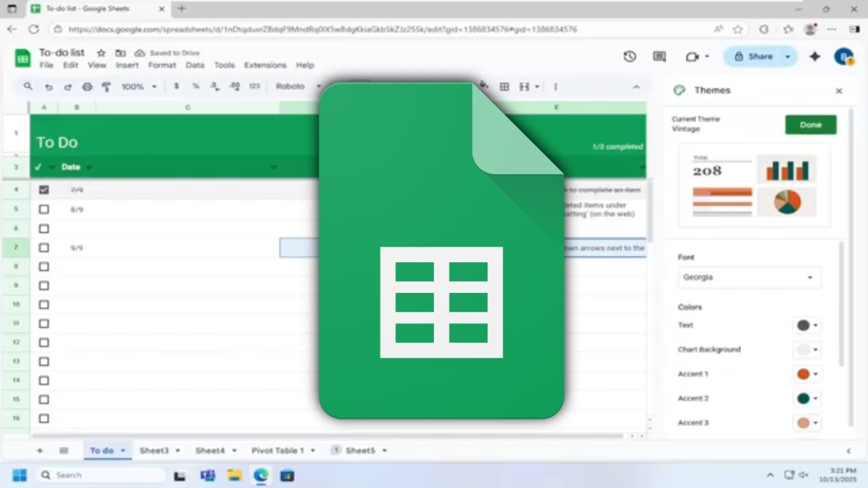The width and height of the screenshot is (868, 488).
Task: Add a new sheet with plus button
Action: (39, 450)
